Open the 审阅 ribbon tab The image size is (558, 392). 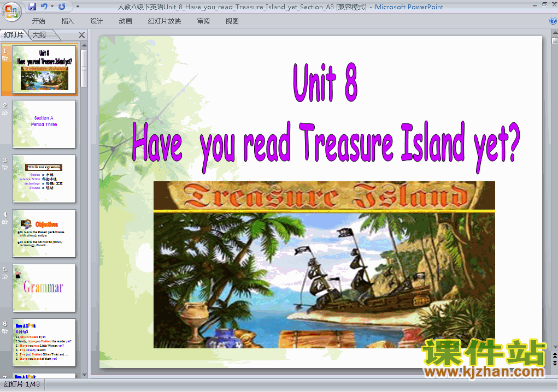tap(203, 21)
